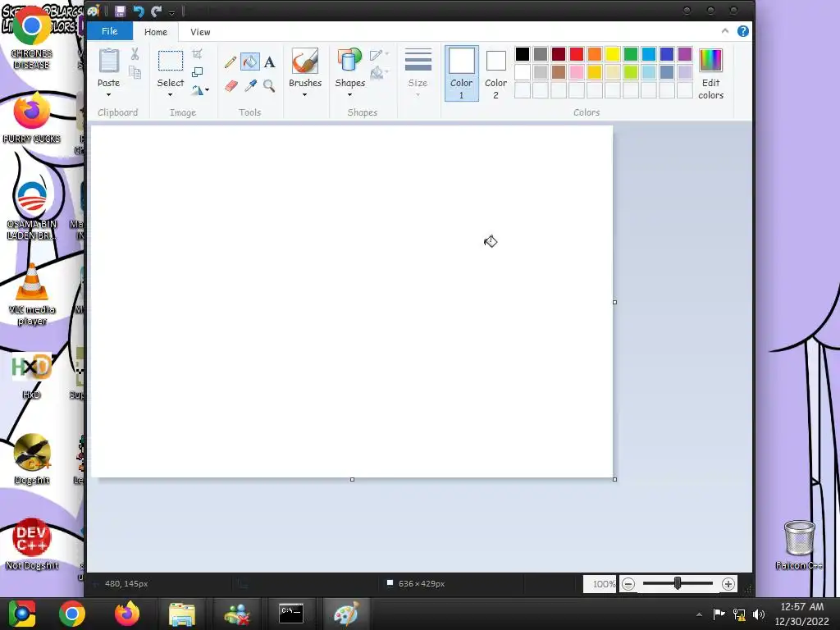840x630 pixels.
Task: Open Firefox from the taskbar
Action: (x=127, y=614)
